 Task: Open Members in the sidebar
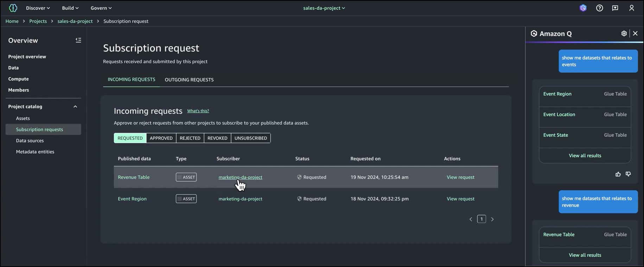point(19,90)
